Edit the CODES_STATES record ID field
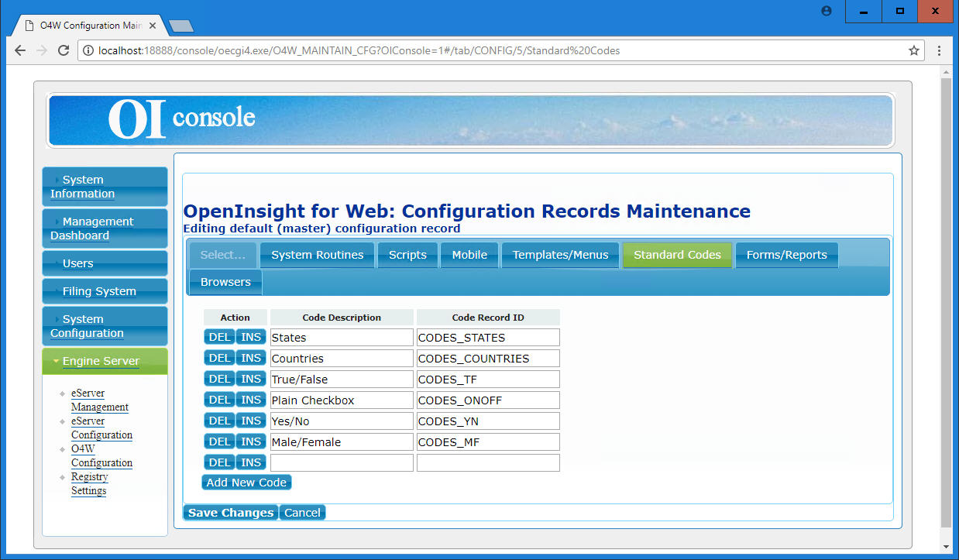The width and height of the screenshot is (959, 560). (488, 338)
